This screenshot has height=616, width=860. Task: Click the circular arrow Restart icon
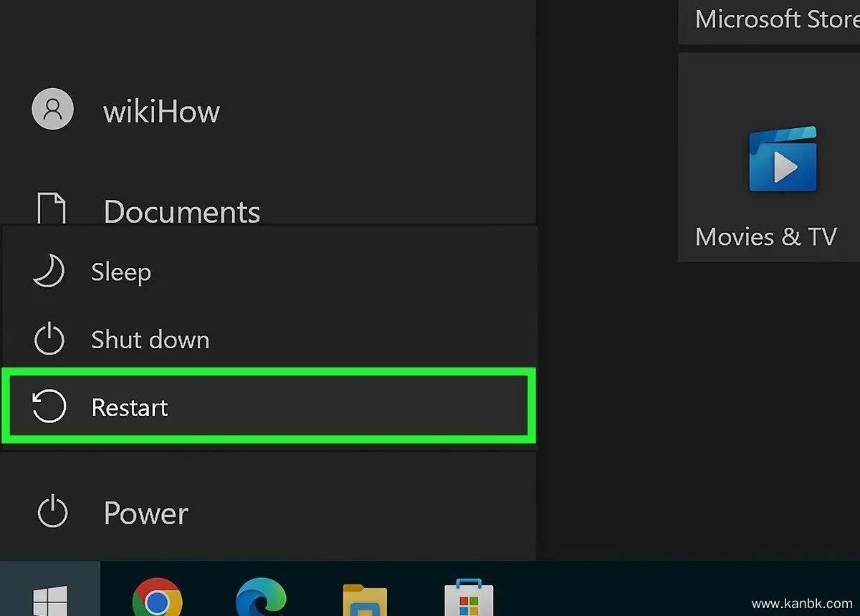coord(49,407)
